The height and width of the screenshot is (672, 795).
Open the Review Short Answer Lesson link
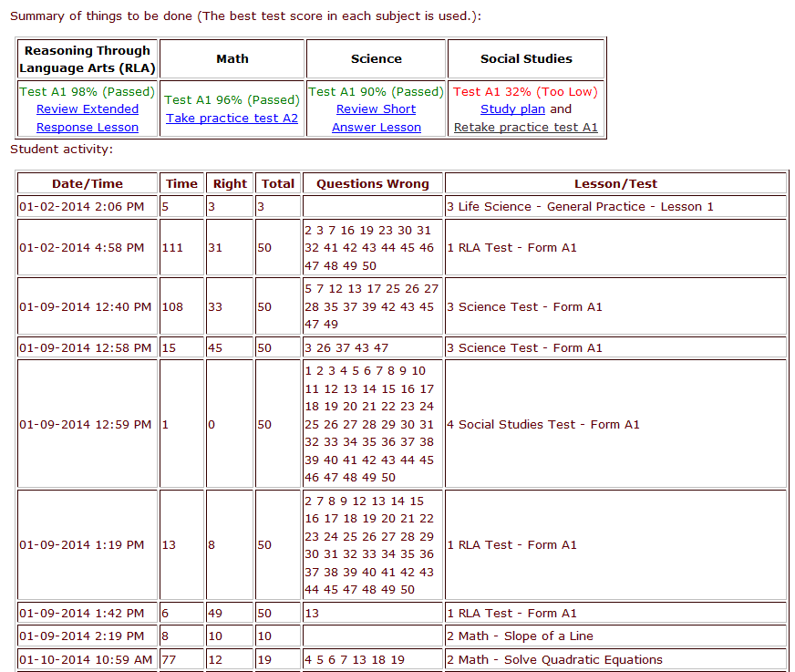point(377,119)
